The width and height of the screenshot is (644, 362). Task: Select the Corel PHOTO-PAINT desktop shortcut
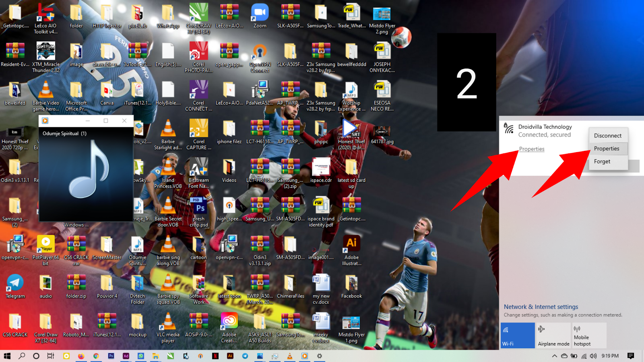(x=198, y=58)
